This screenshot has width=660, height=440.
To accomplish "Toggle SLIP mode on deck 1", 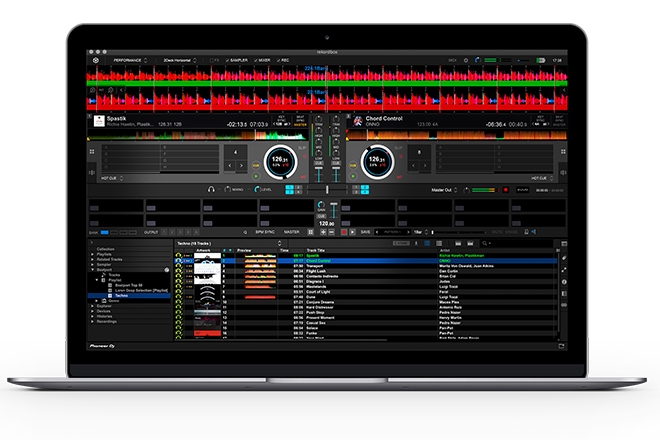I will coord(302,148).
